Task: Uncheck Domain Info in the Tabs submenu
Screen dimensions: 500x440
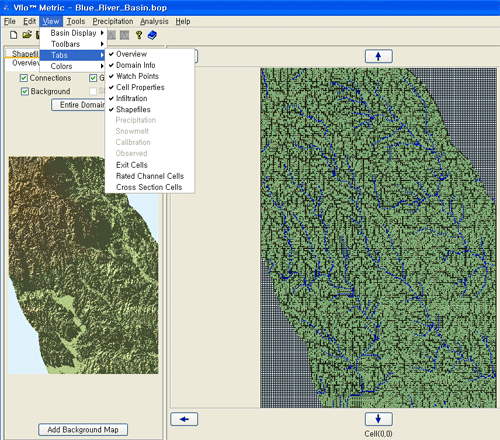Action: click(150, 65)
